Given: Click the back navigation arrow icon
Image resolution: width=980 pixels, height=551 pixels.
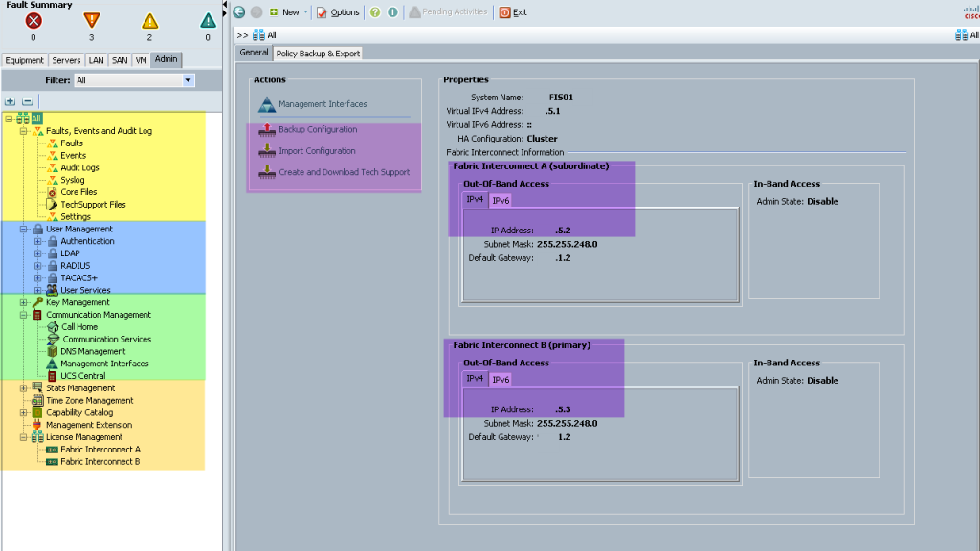Looking at the screenshot, I should click(238, 11).
